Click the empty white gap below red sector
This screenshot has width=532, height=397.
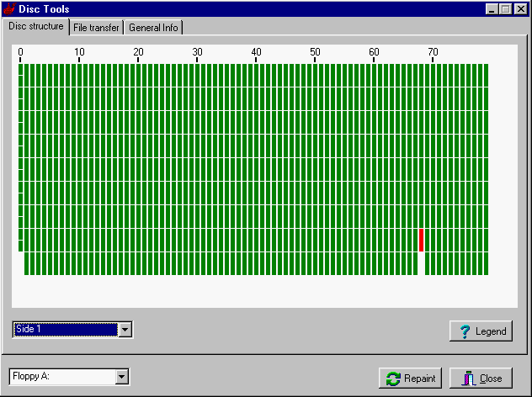[x=421, y=263]
